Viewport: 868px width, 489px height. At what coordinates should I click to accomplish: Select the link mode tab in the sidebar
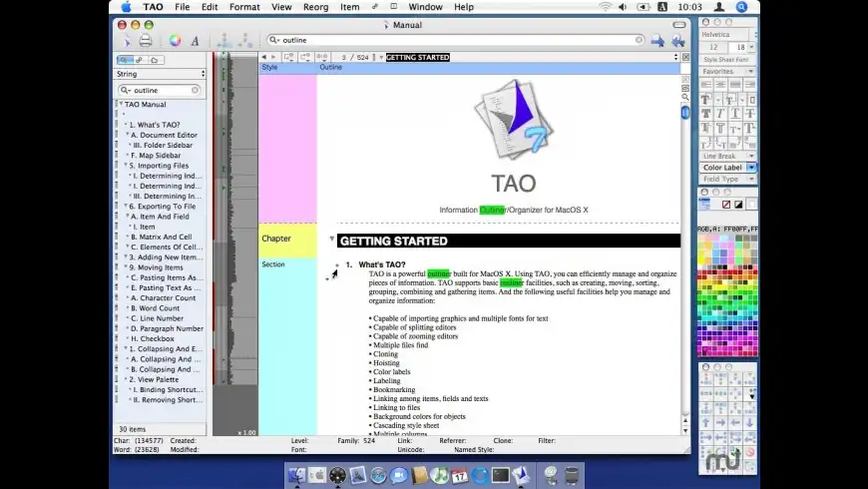click(x=140, y=60)
